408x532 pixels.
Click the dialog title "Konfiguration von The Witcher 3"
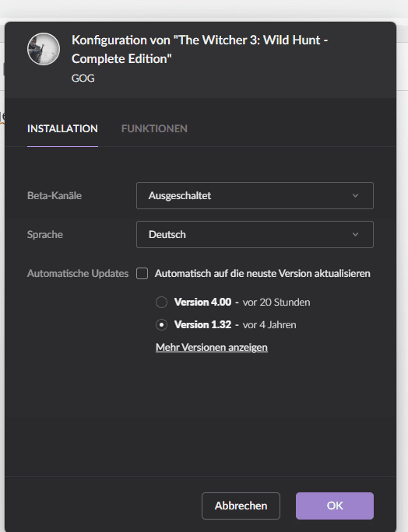click(x=200, y=49)
